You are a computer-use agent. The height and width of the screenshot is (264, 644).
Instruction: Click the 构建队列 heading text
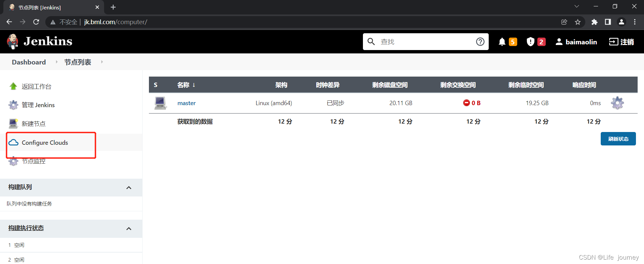click(x=20, y=187)
